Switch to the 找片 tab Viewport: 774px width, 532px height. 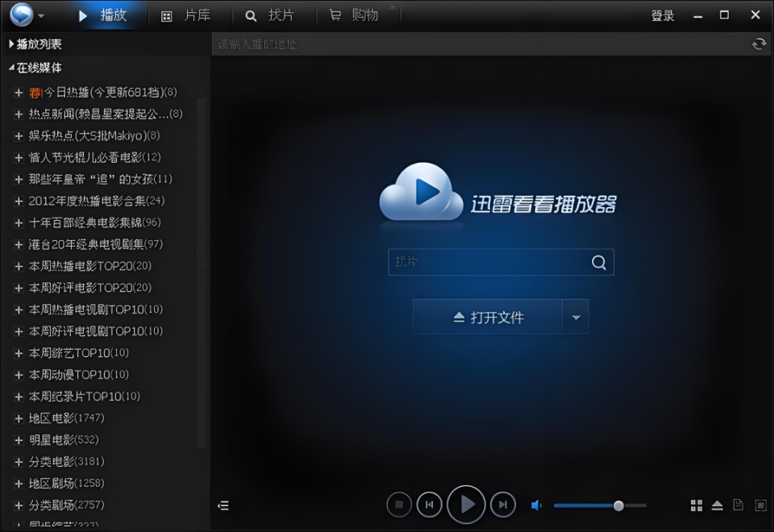[270, 15]
